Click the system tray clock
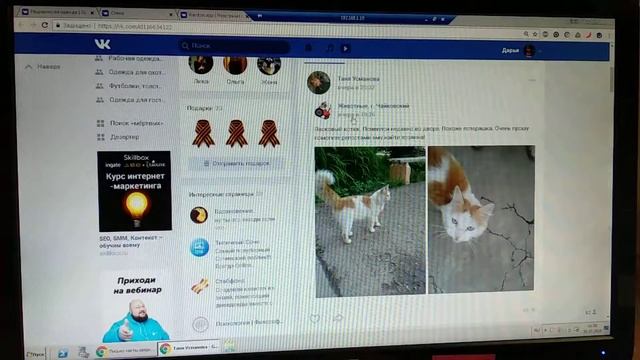The width and height of the screenshot is (640, 360). pos(592,328)
